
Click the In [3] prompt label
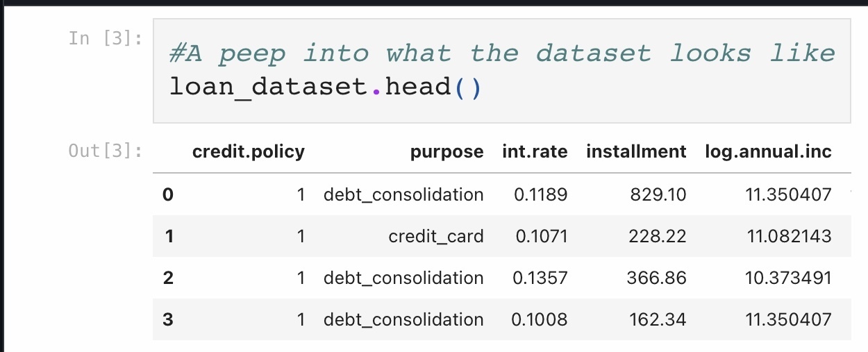(106, 37)
